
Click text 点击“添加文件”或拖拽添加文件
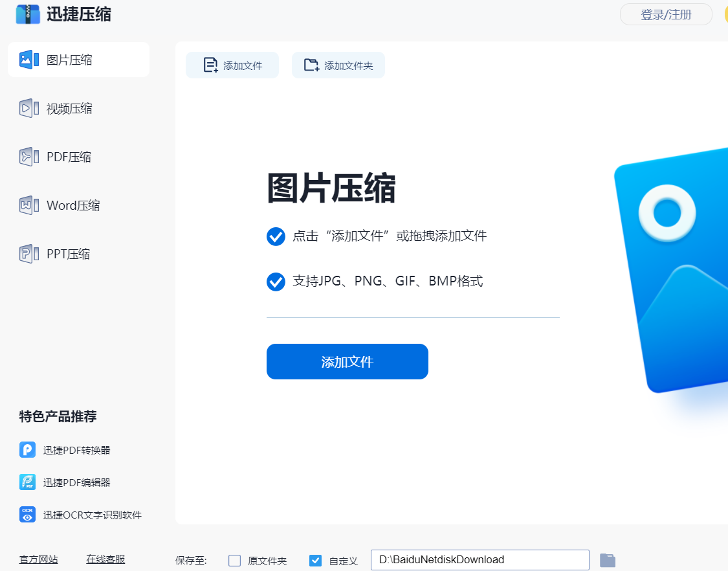pos(390,236)
